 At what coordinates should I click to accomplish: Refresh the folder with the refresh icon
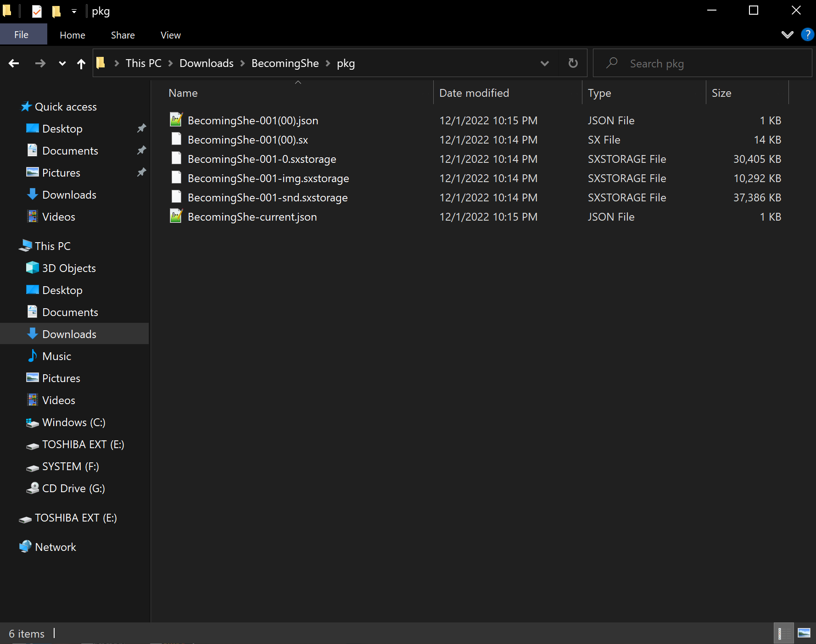coord(572,63)
